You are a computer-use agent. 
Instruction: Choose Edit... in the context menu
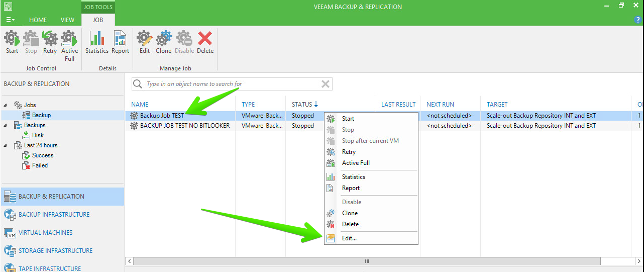point(371,238)
